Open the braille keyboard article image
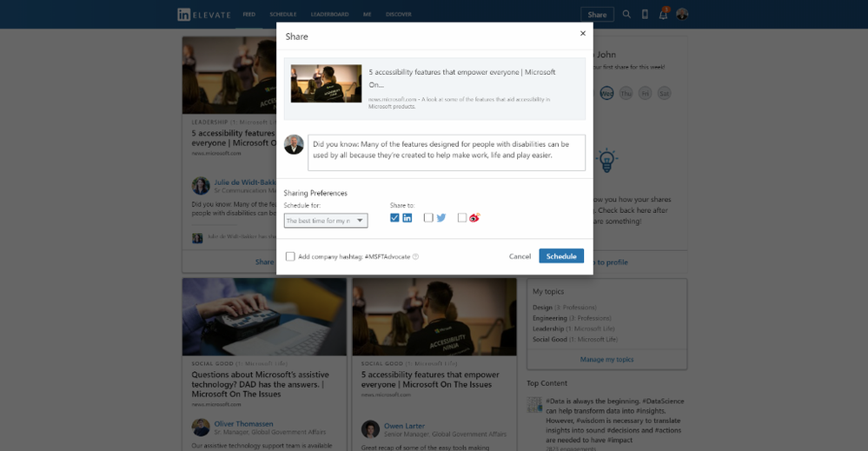The height and width of the screenshot is (451, 868). pyautogui.click(x=265, y=316)
